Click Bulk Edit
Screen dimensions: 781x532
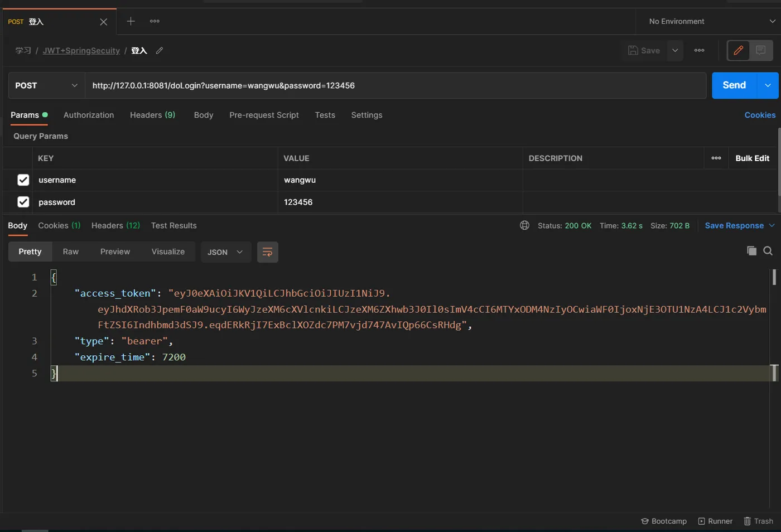[x=752, y=158]
